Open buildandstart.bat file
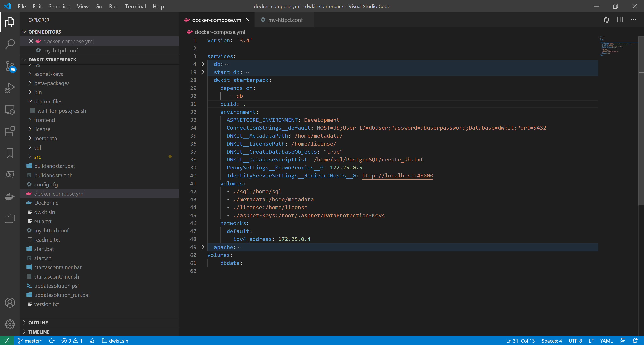 (99, 166)
